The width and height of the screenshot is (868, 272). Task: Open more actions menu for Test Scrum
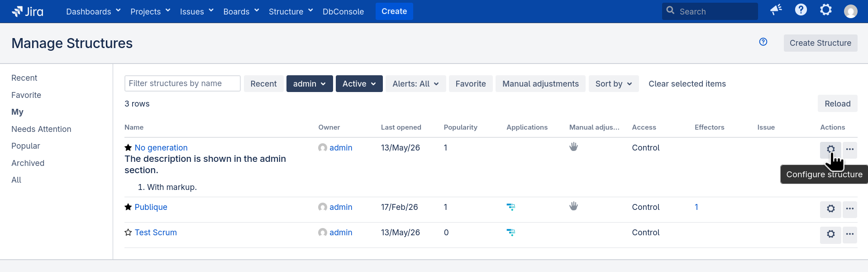point(850,234)
